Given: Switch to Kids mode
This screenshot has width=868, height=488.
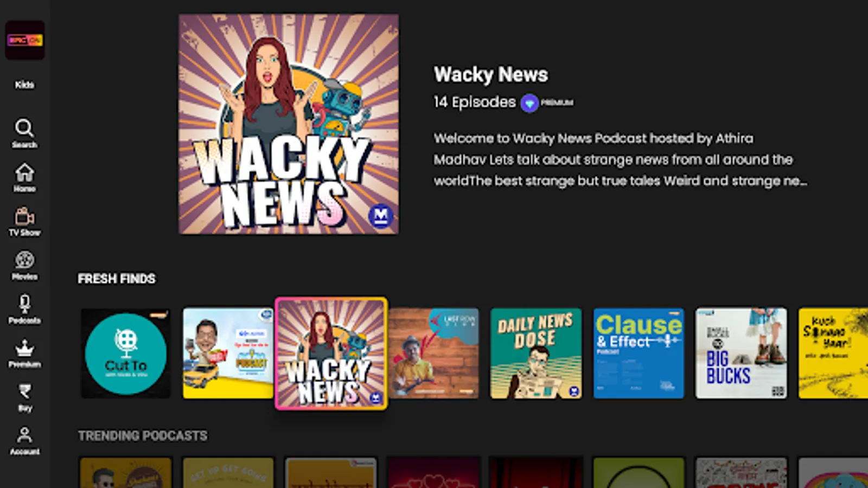Looking at the screenshot, I should 24,85.
